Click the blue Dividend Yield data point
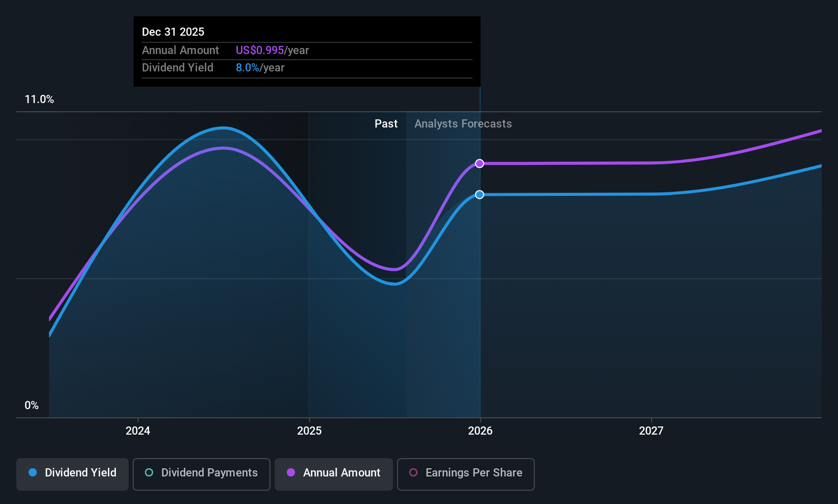The height and width of the screenshot is (504, 838). (480, 195)
